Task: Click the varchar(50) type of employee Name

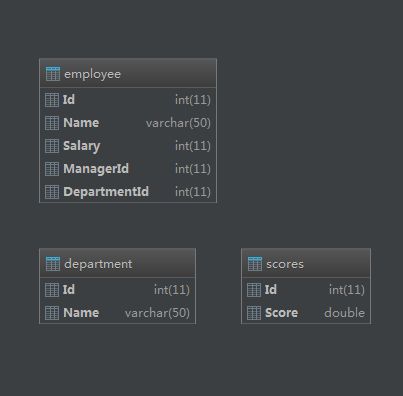Action: pyautogui.click(x=178, y=123)
